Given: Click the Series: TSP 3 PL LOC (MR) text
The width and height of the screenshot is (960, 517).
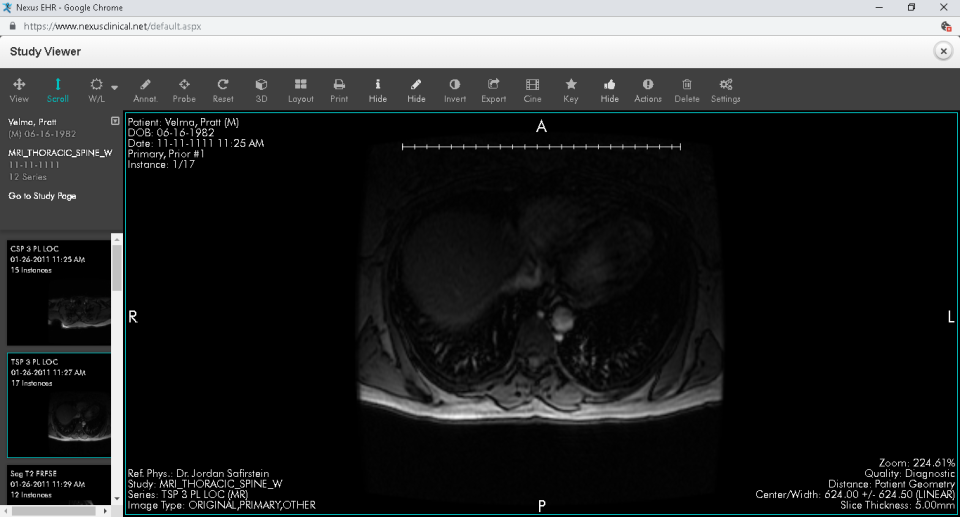Looking at the screenshot, I should coord(188,494).
